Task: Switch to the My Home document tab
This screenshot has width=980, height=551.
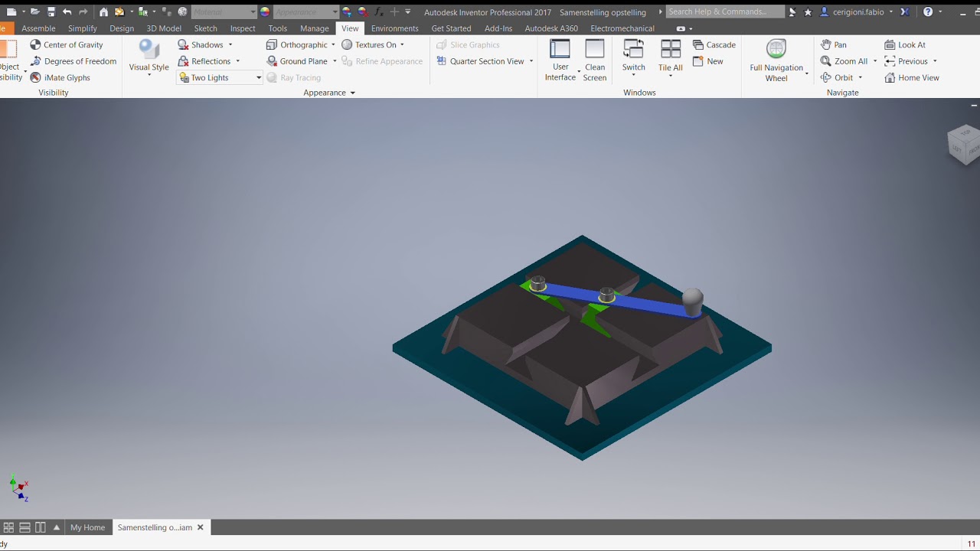Action: tap(87, 527)
